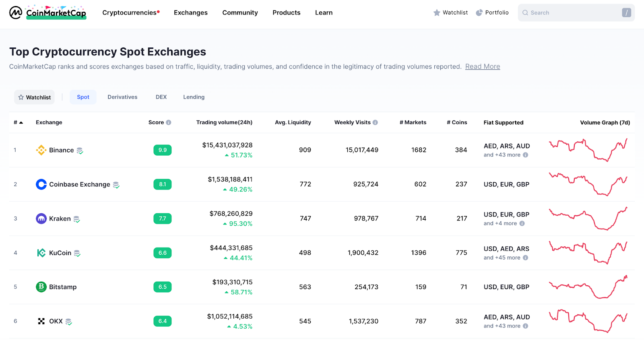The width and height of the screenshot is (644, 340).
Task: Switch to the Lending tab
Action: 194,97
